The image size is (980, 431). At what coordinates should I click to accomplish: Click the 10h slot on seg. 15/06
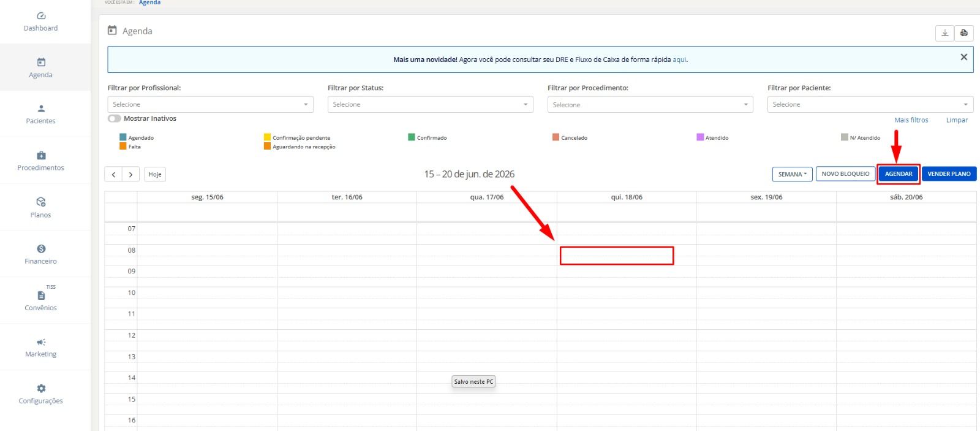[x=207, y=297]
